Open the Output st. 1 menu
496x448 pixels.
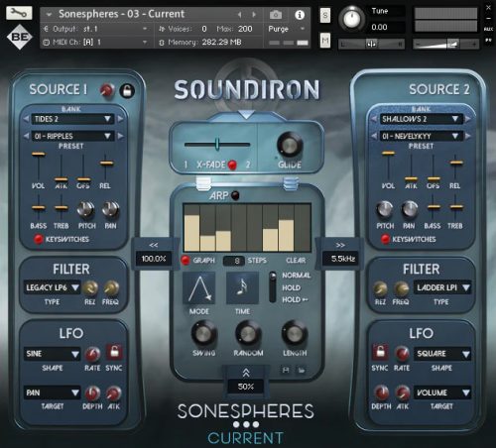click(95, 29)
